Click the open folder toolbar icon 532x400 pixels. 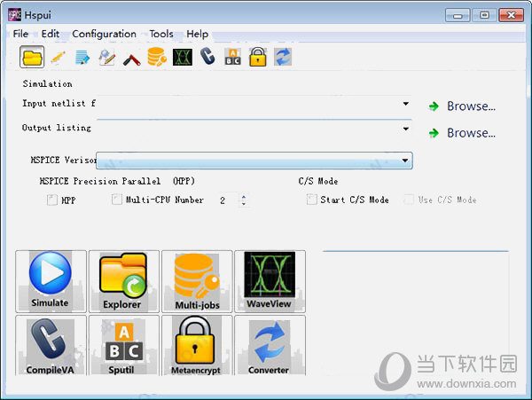(32, 57)
